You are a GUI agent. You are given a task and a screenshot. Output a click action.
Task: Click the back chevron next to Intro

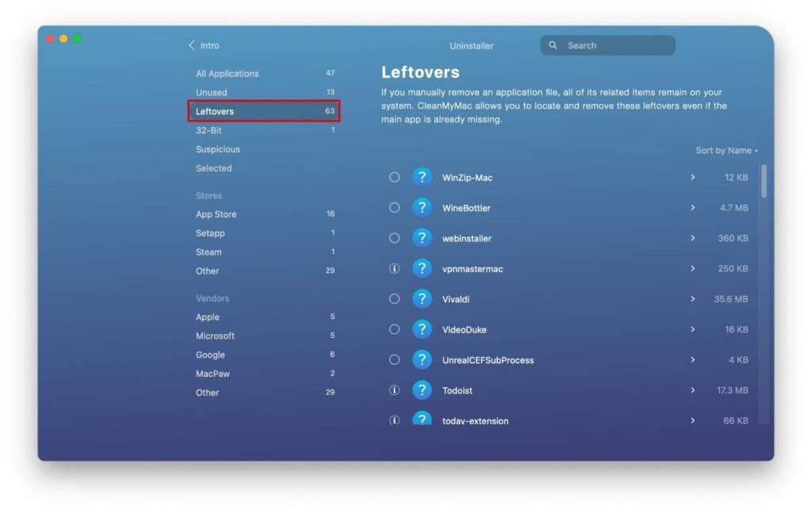[192, 45]
